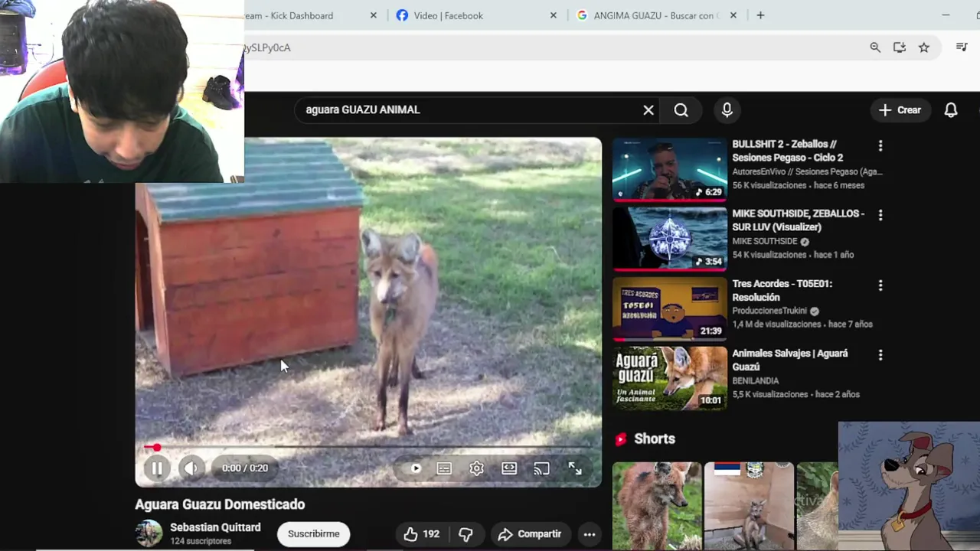The width and height of the screenshot is (980, 551).
Task: Click the zoom magnifier icon in address bar
Action: [875, 47]
